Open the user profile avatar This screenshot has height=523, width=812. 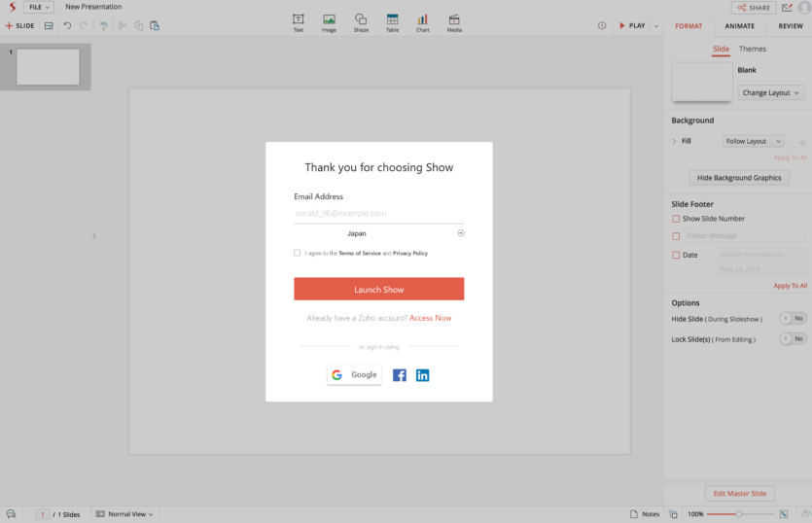tap(805, 7)
